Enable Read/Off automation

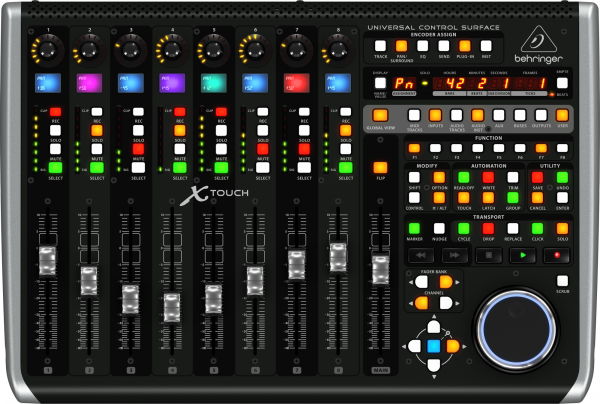(463, 177)
